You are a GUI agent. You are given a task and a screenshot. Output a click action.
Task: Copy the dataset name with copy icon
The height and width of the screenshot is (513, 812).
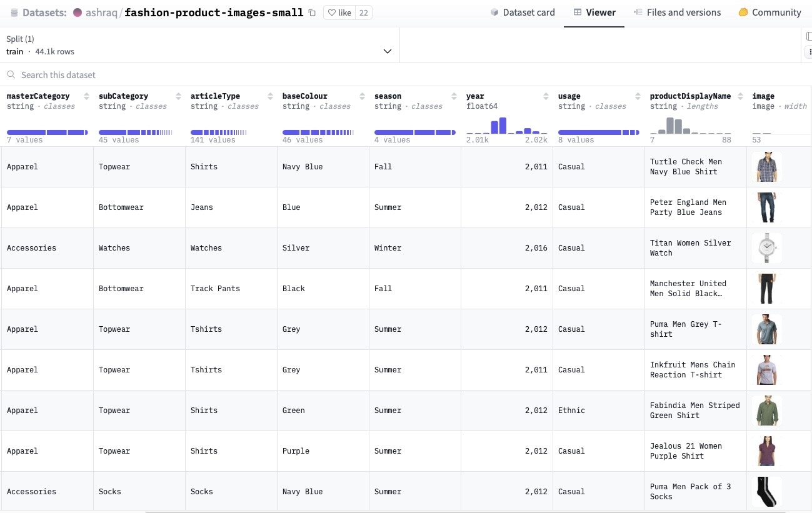tap(312, 12)
